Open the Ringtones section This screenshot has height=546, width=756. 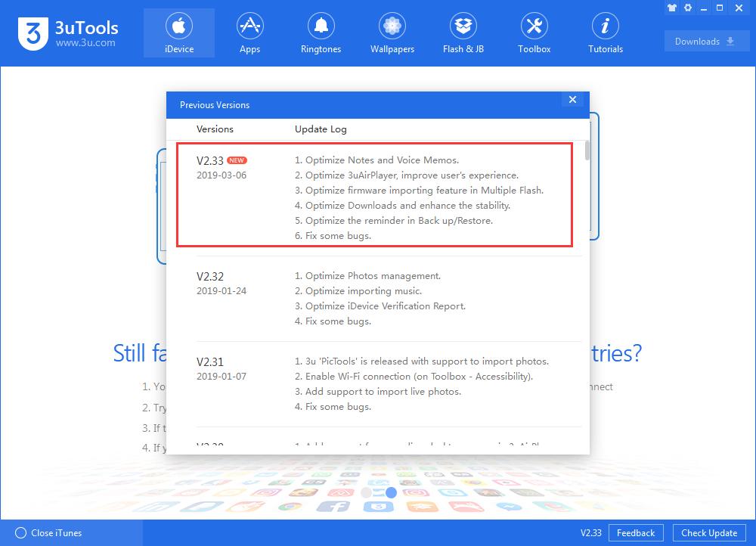click(x=321, y=33)
